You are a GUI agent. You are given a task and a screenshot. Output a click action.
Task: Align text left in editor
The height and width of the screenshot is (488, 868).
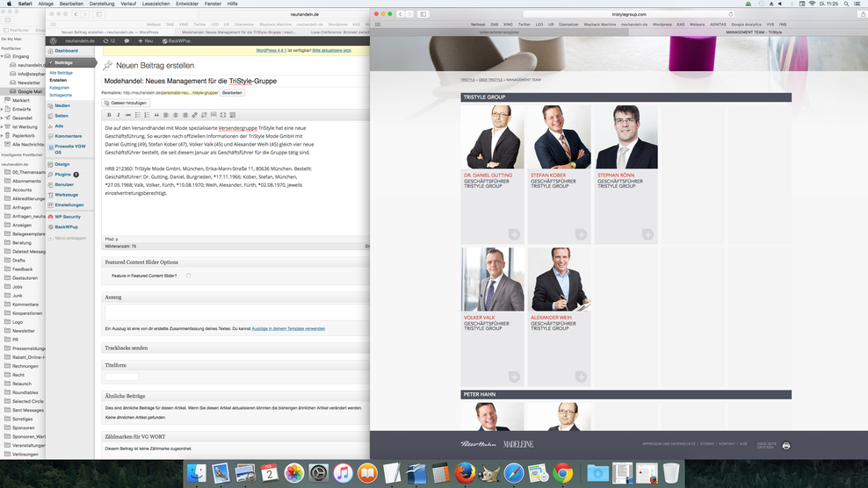(x=165, y=115)
